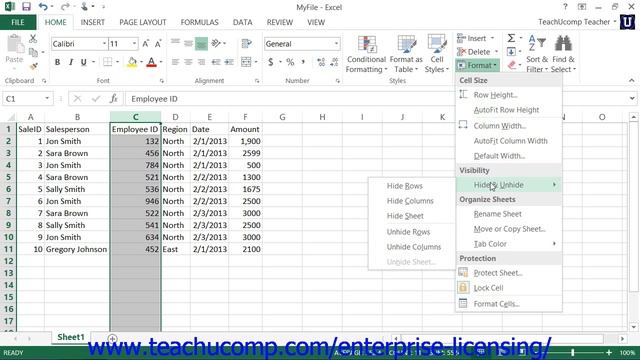Viewport: 640px width, 360px height.
Task: Open the FILE tab
Action: pyautogui.click(x=18, y=22)
